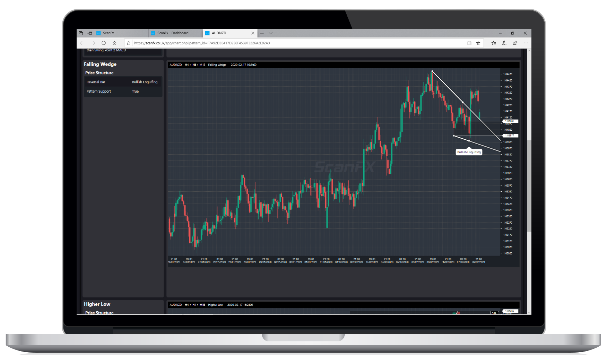Close the AUDNZD tab

click(x=253, y=33)
